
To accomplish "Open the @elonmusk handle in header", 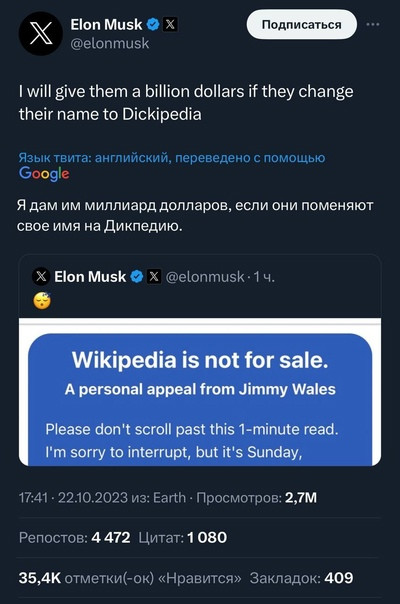I will tap(109, 43).
